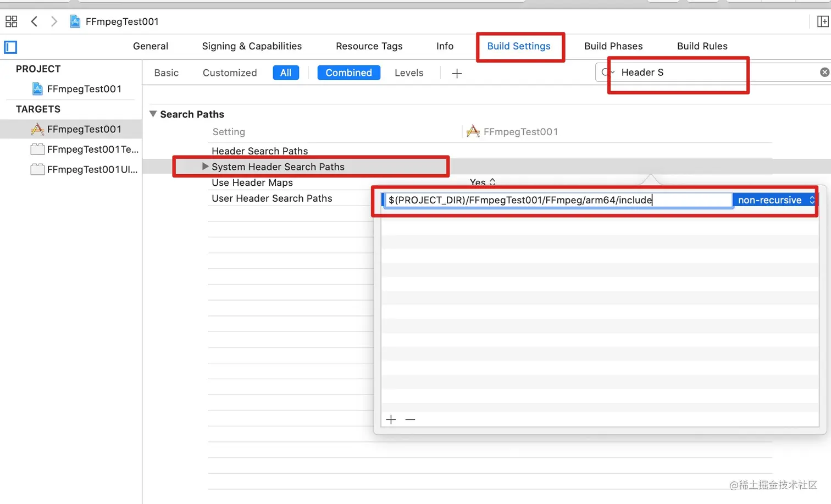Open the non-recursive dropdown
831x504 pixels.
(x=775, y=200)
